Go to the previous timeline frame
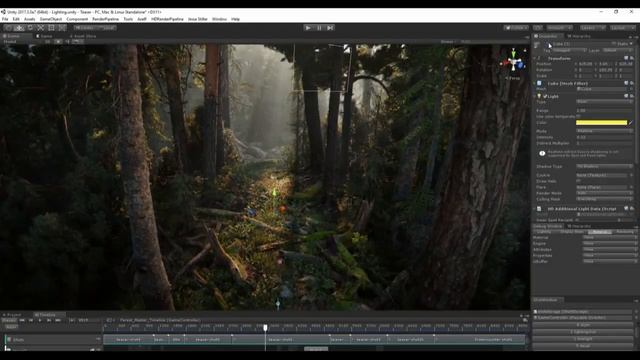The height and width of the screenshot is (360, 640). coord(31,320)
